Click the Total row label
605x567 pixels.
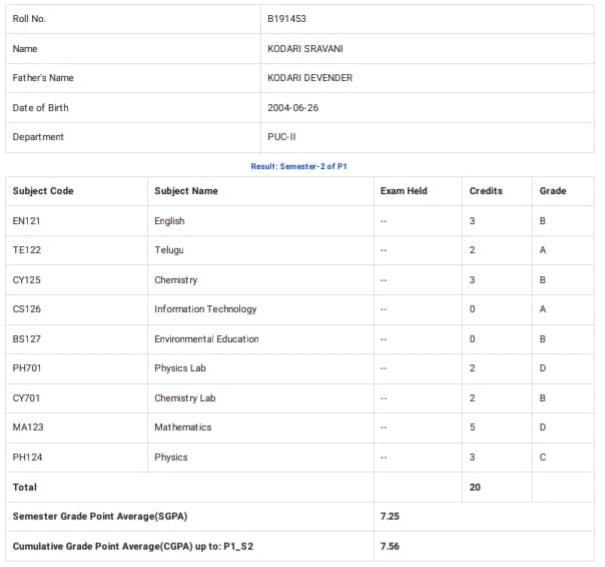25,487
